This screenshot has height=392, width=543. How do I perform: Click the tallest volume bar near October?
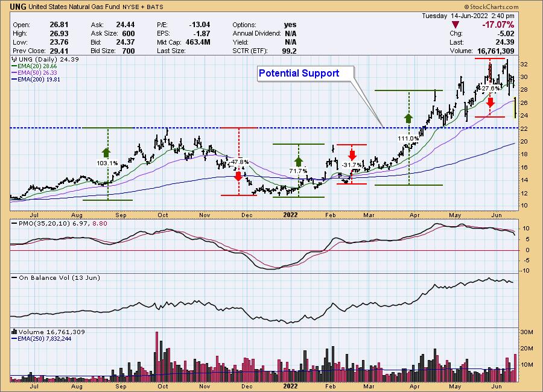coord(157,357)
